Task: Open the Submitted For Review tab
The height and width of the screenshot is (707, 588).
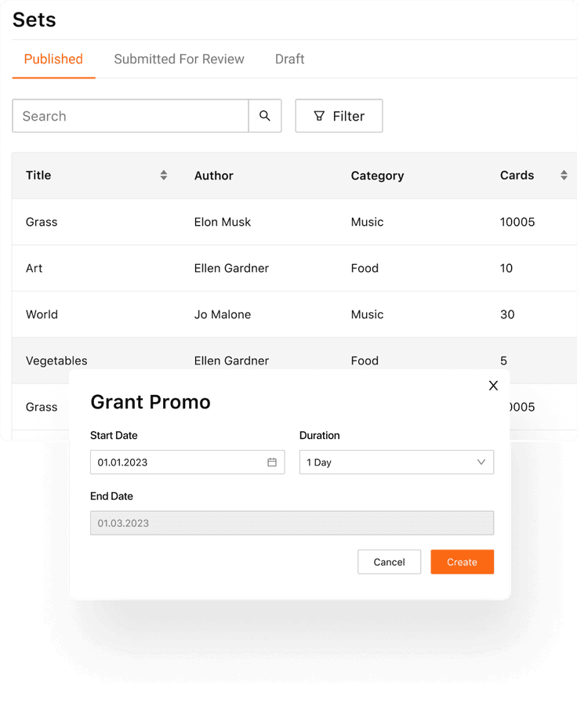Action: [x=179, y=59]
